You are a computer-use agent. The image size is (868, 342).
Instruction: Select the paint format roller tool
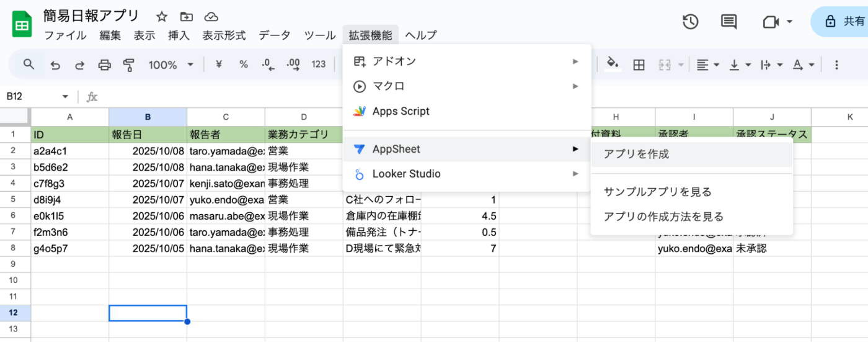(129, 65)
